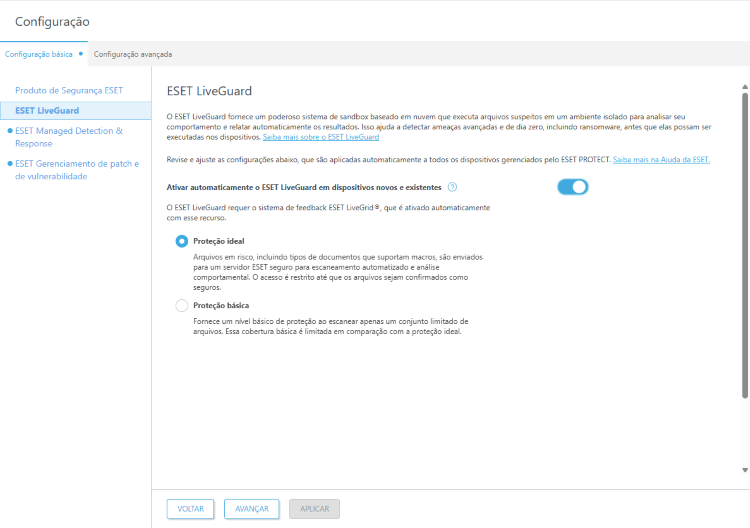Select the Proteção ideal radio option
The width and height of the screenshot is (750, 528).
click(x=182, y=241)
